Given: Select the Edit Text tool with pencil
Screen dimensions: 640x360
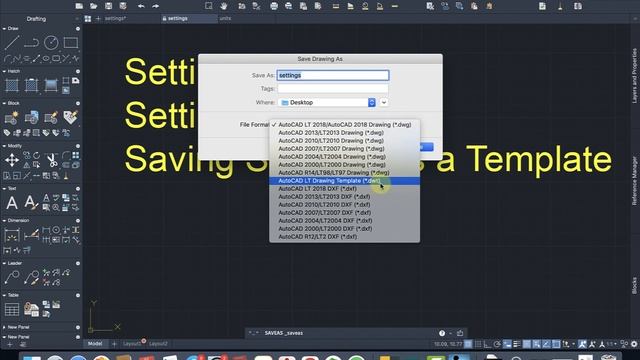Looking at the screenshot, I should click(31, 202).
